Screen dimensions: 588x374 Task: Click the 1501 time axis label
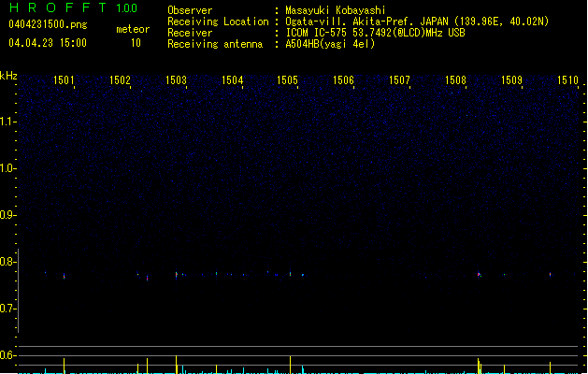(x=64, y=80)
